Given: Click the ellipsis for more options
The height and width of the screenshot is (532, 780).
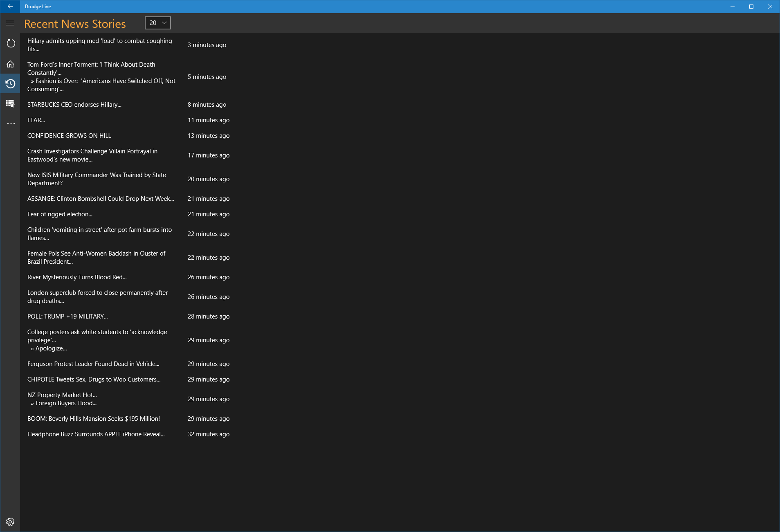Looking at the screenshot, I should point(10,123).
